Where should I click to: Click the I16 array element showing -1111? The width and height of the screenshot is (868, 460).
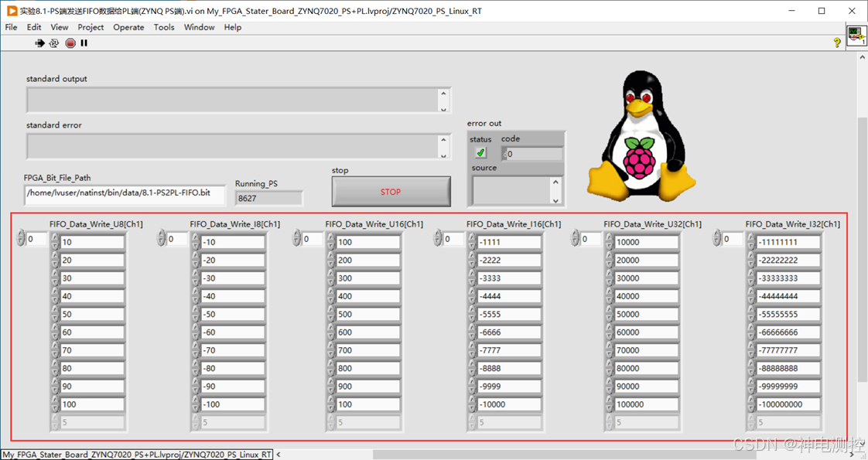tap(509, 242)
